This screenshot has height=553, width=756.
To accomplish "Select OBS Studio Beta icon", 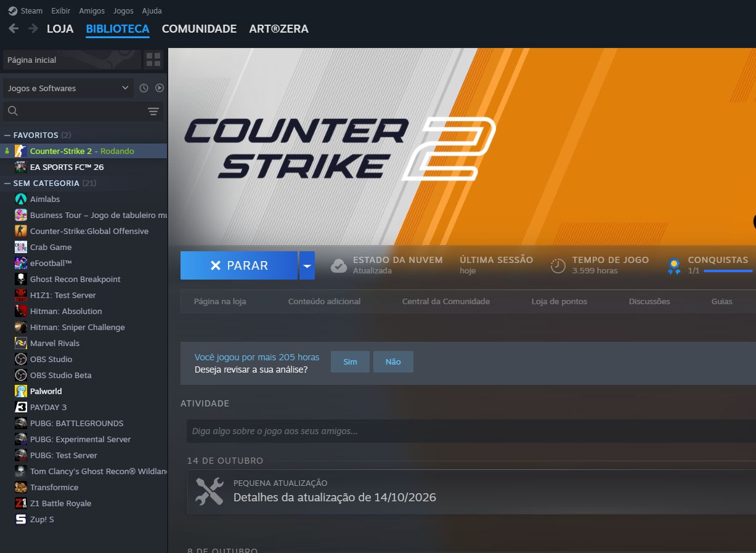I will [20, 375].
